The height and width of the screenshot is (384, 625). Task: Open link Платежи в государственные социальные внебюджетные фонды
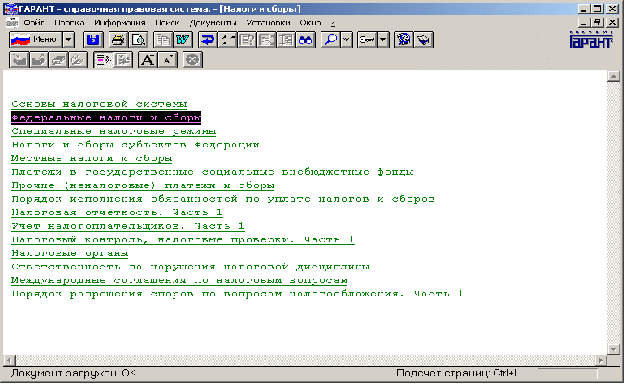(212, 172)
